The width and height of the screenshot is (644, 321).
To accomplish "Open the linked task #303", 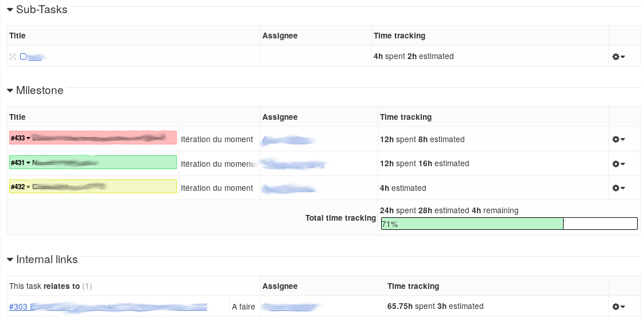I will point(108,306).
